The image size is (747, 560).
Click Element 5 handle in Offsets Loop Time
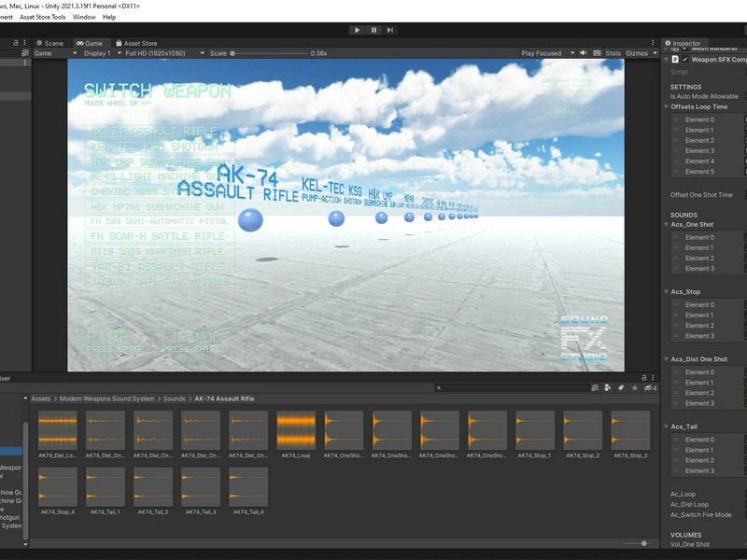point(675,172)
